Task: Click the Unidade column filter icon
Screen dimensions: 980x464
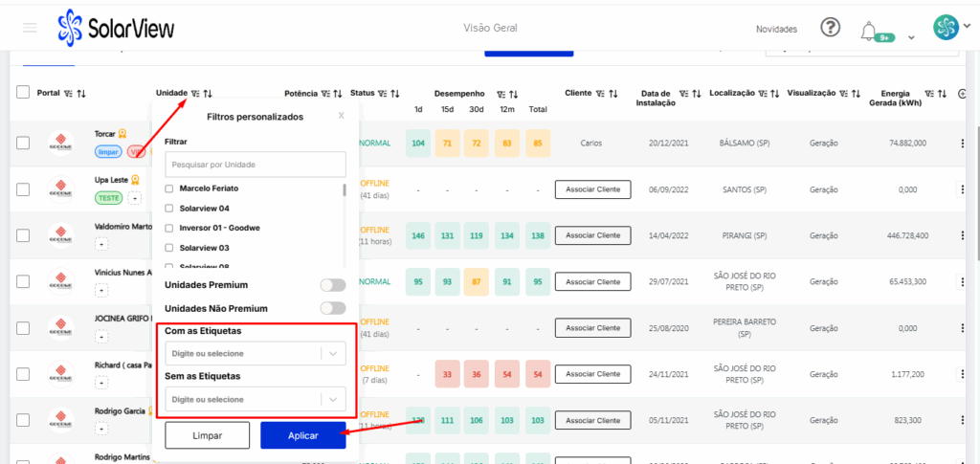Action: tap(195, 93)
